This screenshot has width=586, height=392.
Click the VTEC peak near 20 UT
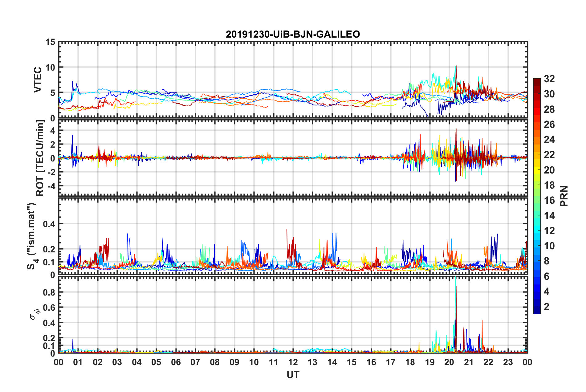coord(456,67)
